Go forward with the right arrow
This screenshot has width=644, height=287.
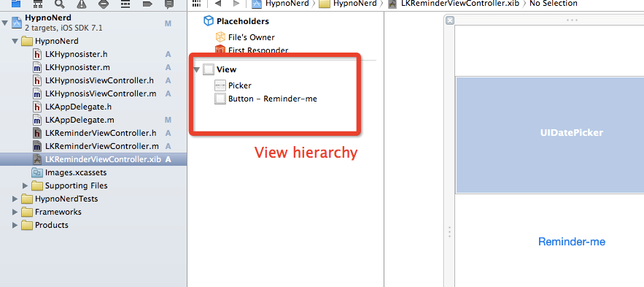[236, 4]
